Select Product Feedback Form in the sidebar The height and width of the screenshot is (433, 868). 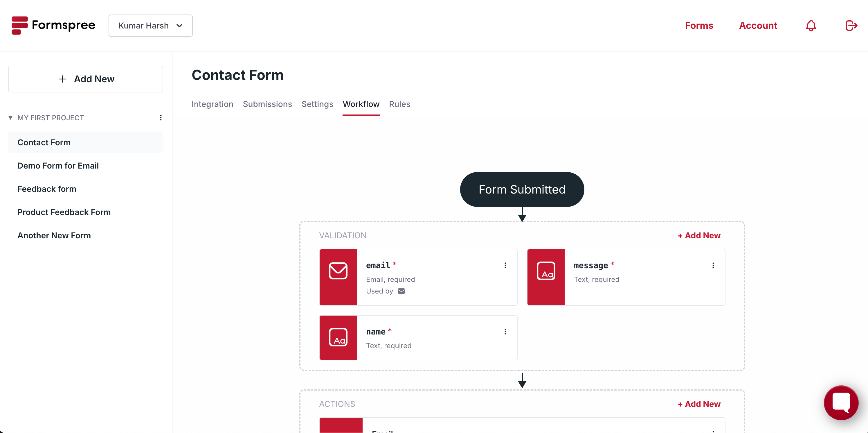coord(64,212)
